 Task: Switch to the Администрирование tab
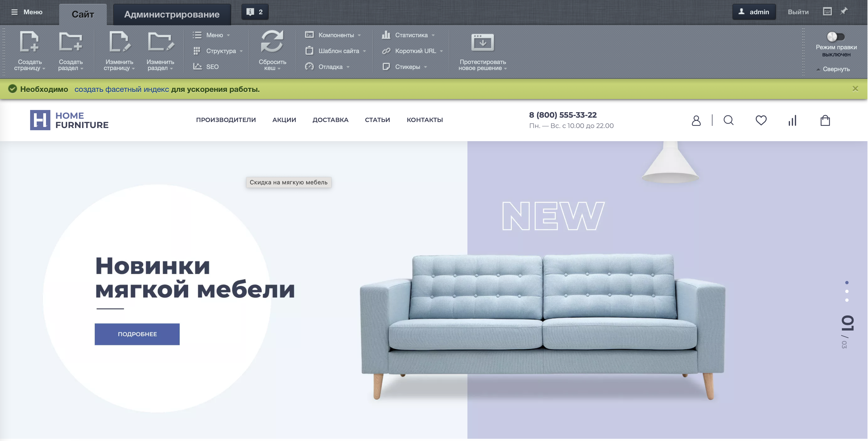[172, 14]
